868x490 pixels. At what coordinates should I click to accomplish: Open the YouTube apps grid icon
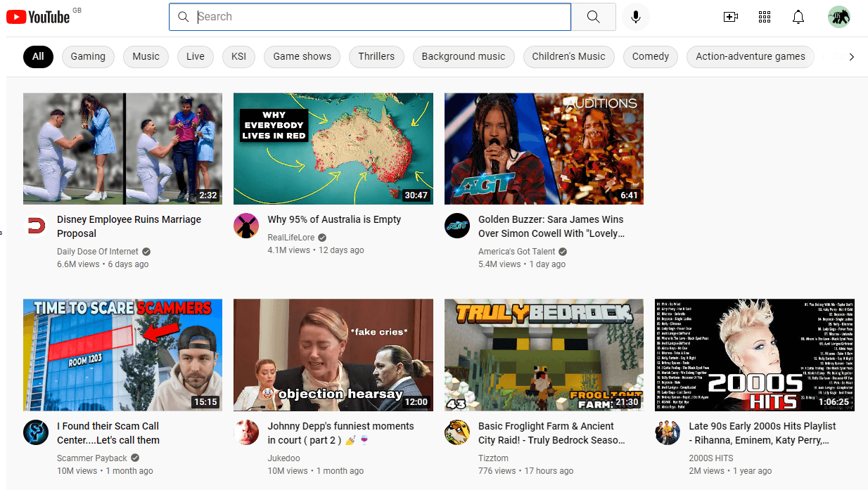[765, 17]
